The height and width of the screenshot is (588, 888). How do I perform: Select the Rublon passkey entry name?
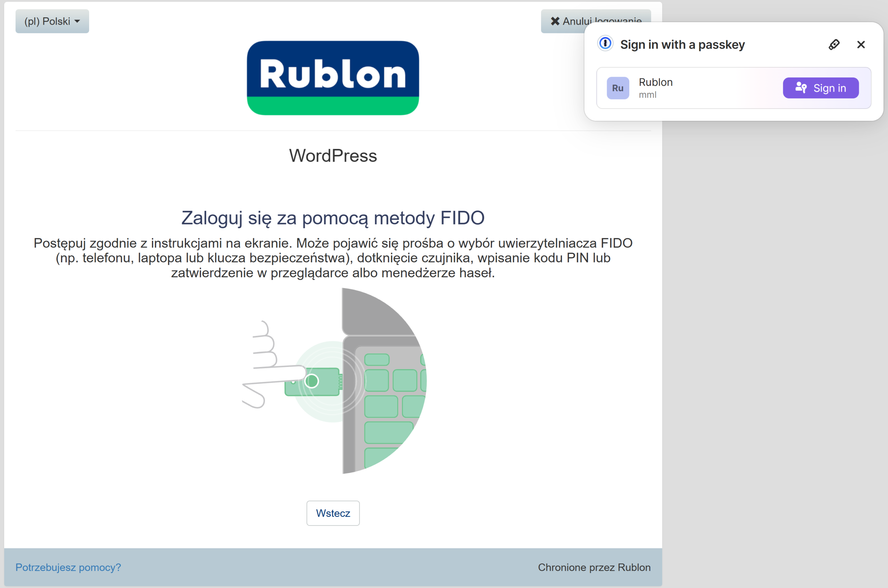click(656, 82)
